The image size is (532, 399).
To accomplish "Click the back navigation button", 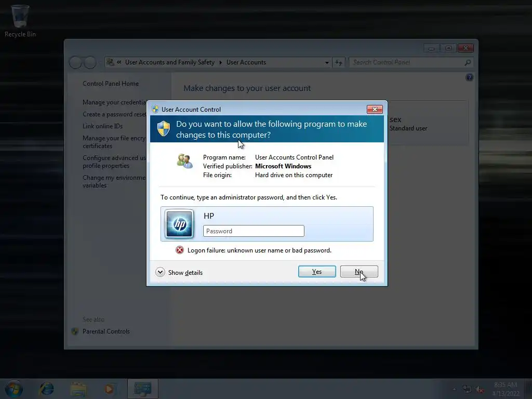I will pos(75,62).
